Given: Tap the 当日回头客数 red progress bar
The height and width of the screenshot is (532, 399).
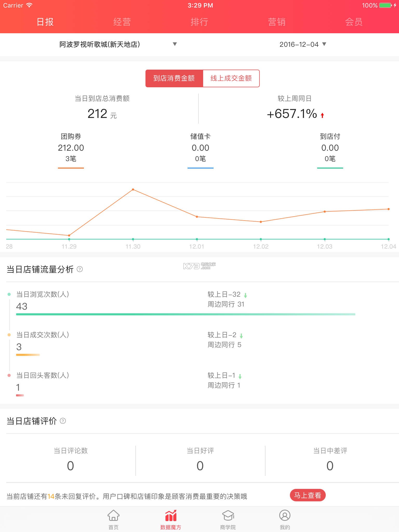Looking at the screenshot, I should 20,395.
